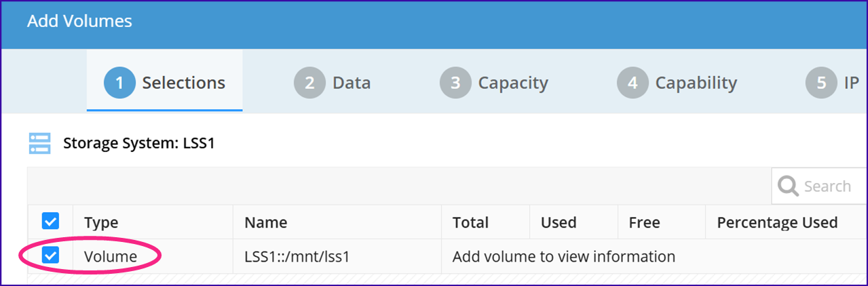Image resolution: width=868 pixels, height=286 pixels.
Task: Switch to the Data tab
Action: pyautogui.click(x=333, y=83)
